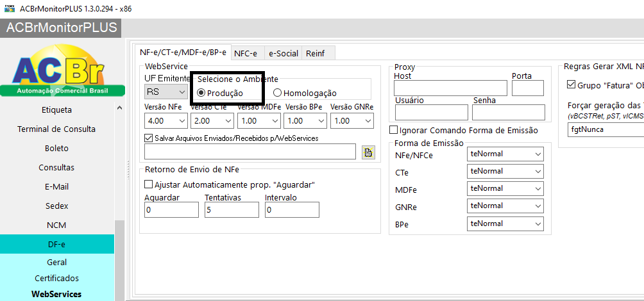Enable Ajustar Automaticamente prop. "Aguardar" checkbox

[149, 184]
